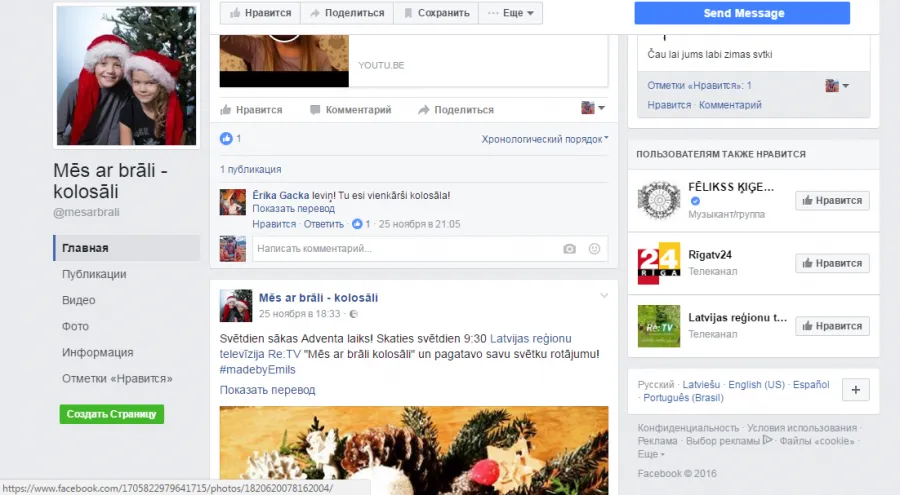Click the blue like reaction count icon
The width and height of the screenshot is (900, 495).
(226, 138)
